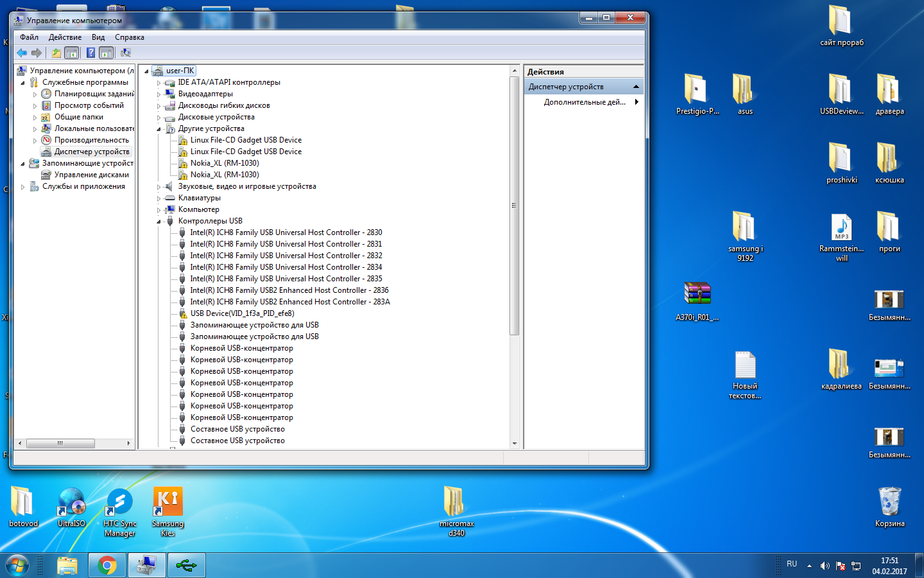Viewport: 924px width, 578px height.
Task: Click the Back arrow in the toolbar
Action: [22, 53]
